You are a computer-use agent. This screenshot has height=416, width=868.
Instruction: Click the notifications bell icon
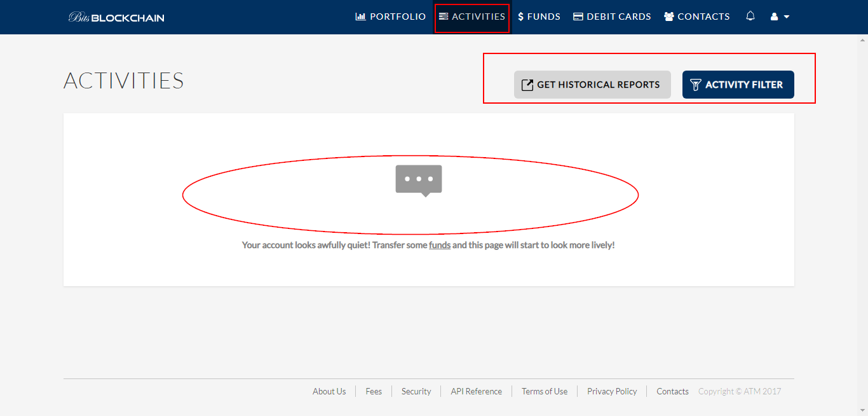[750, 16]
